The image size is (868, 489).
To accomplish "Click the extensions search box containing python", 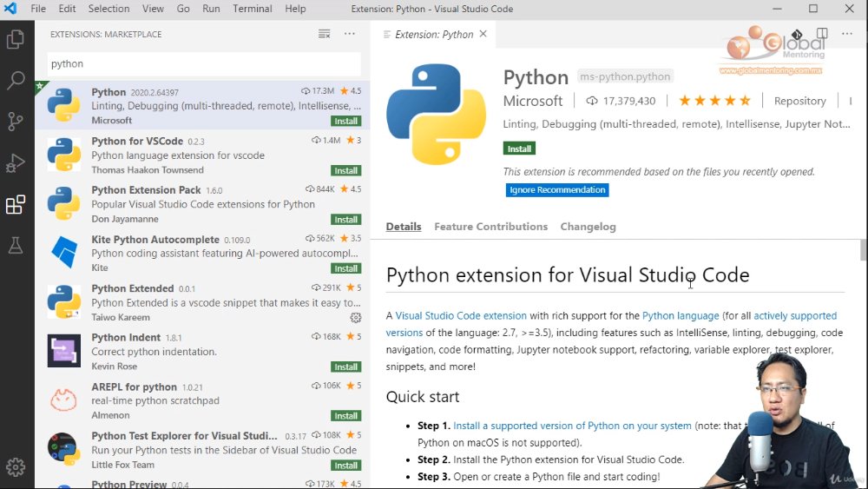I will tap(204, 63).
